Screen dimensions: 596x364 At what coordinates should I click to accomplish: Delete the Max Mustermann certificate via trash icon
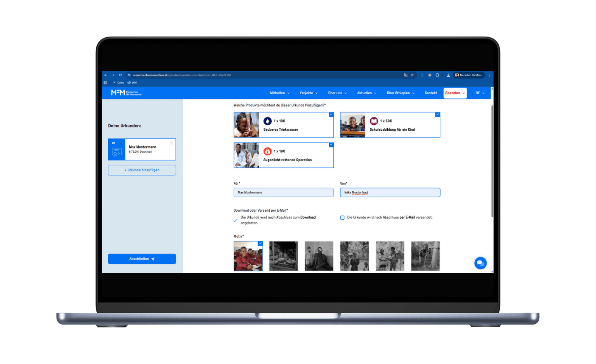coord(172,143)
